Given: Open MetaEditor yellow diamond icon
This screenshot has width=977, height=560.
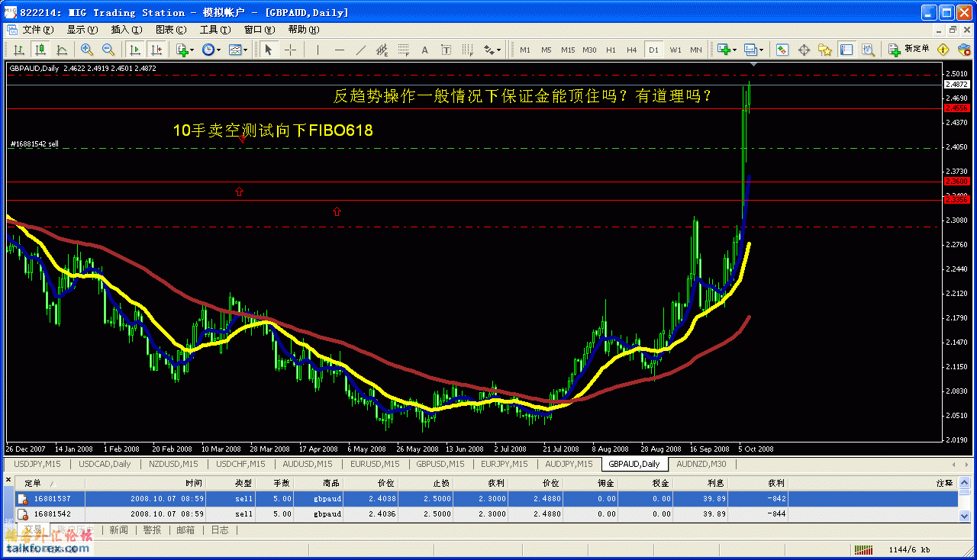Looking at the screenshot, I should coord(943,50).
